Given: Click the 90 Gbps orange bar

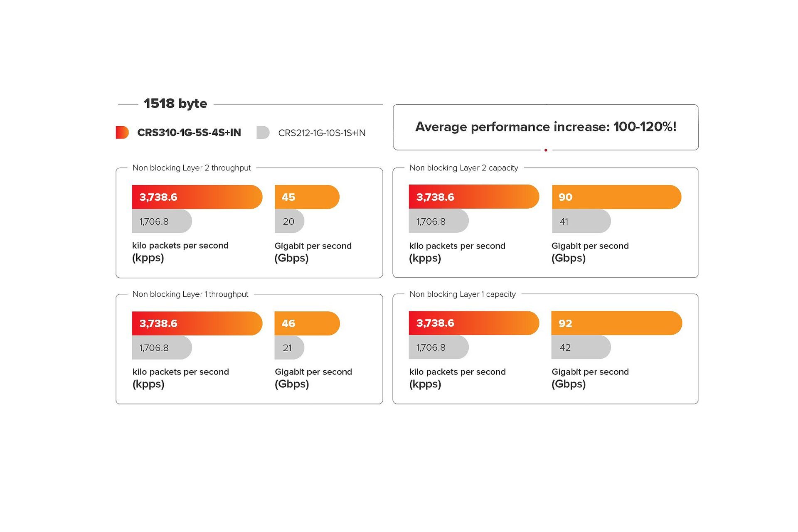Looking at the screenshot, I should pos(616,197).
